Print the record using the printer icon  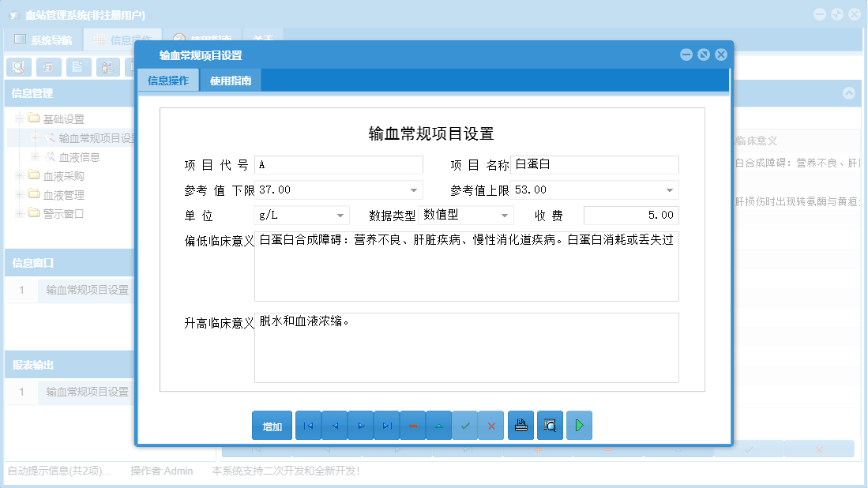(x=520, y=425)
